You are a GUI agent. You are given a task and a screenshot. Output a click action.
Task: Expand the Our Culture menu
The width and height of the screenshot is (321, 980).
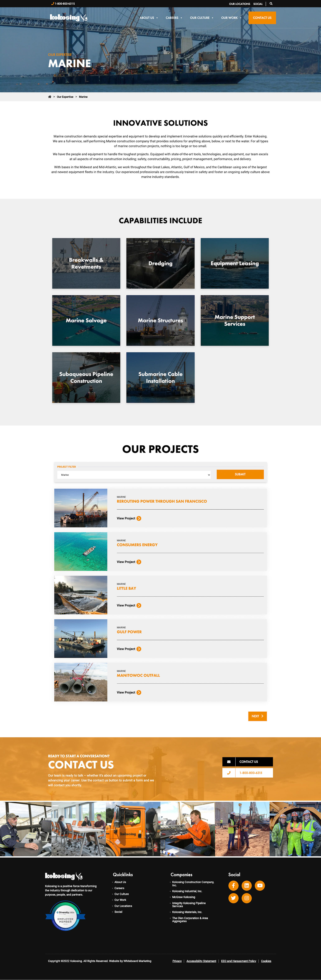201,18
